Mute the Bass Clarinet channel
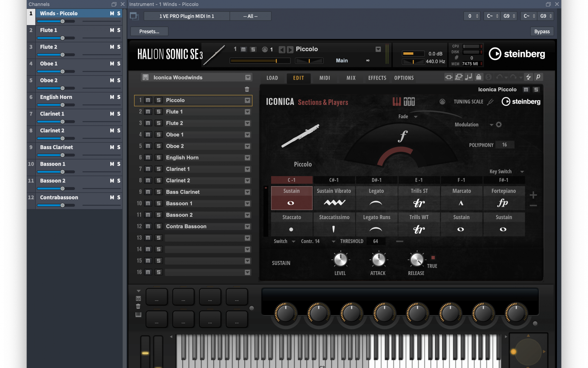Screen dimensions: 588x368 click(112, 147)
